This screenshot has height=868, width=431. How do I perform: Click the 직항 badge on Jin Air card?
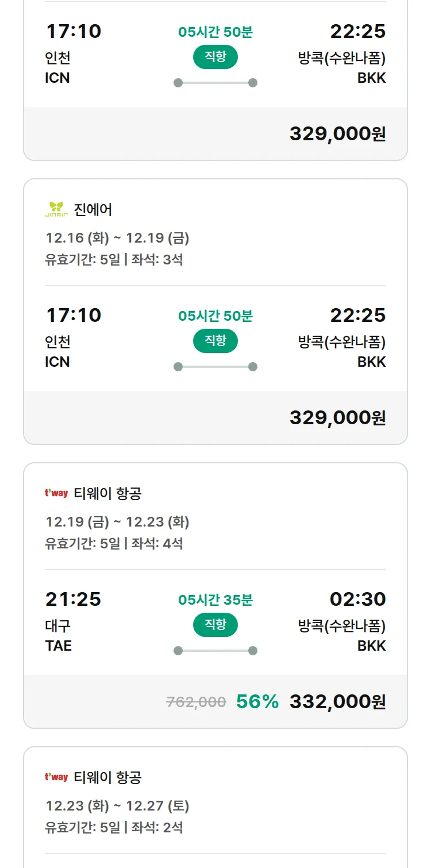coord(215,341)
